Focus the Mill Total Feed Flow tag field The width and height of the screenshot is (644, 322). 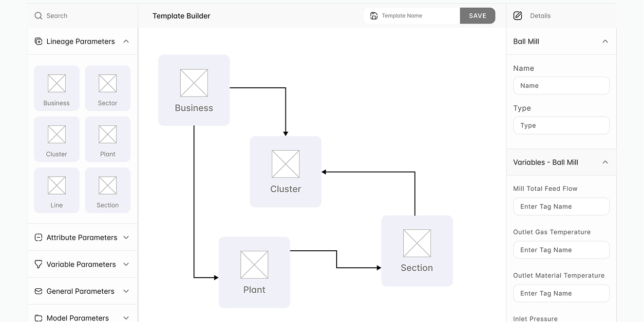point(561,206)
